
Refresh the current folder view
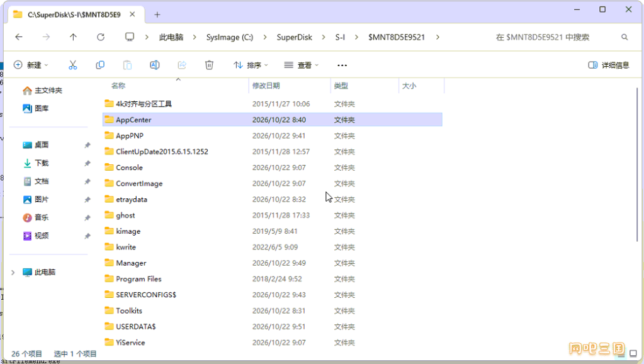[101, 37]
